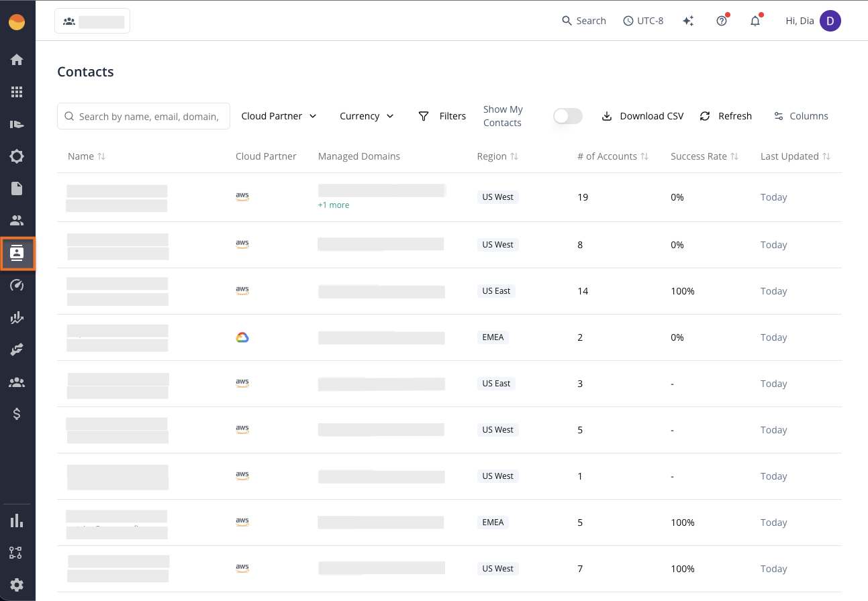Click the EMEA tag in the Google Cloud row
The height and width of the screenshot is (601, 868).
493,337
